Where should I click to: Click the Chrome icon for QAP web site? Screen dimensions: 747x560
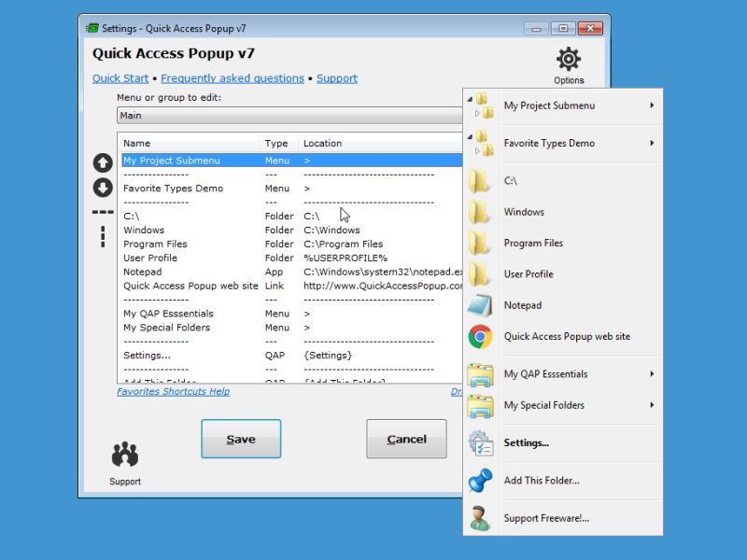tap(480, 337)
